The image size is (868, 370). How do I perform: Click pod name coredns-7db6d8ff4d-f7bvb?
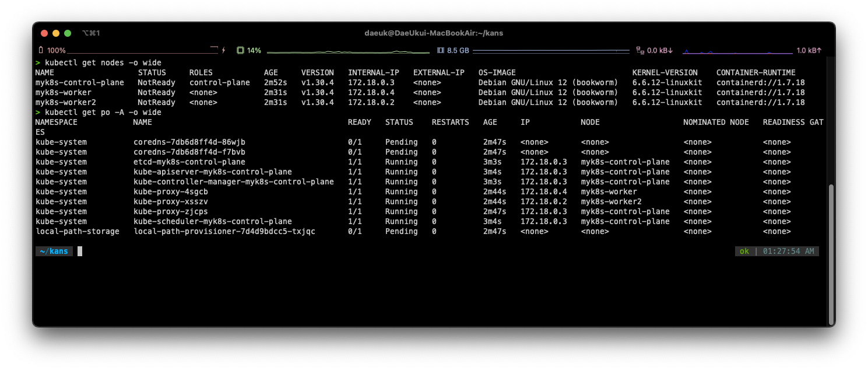189,152
